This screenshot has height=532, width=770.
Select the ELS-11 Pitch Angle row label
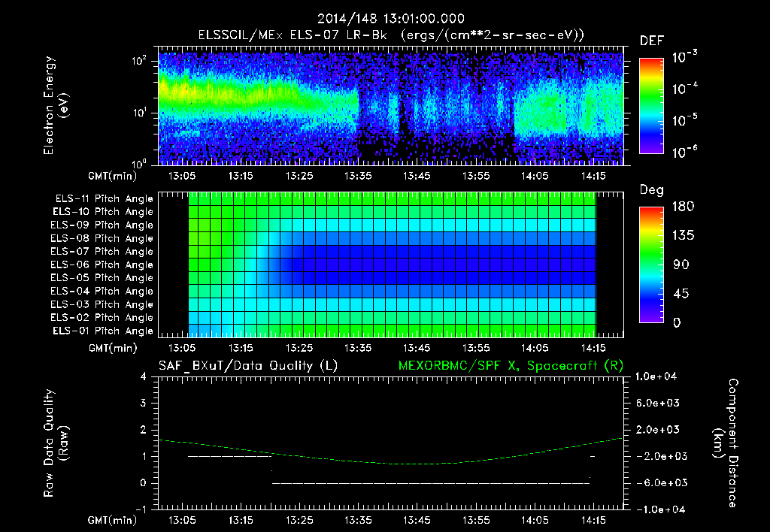coord(104,199)
